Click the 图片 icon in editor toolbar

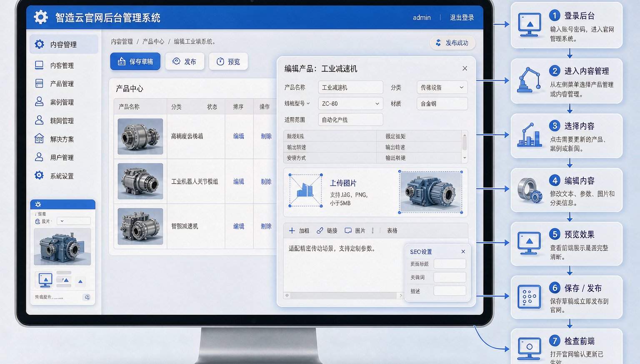(x=348, y=231)
